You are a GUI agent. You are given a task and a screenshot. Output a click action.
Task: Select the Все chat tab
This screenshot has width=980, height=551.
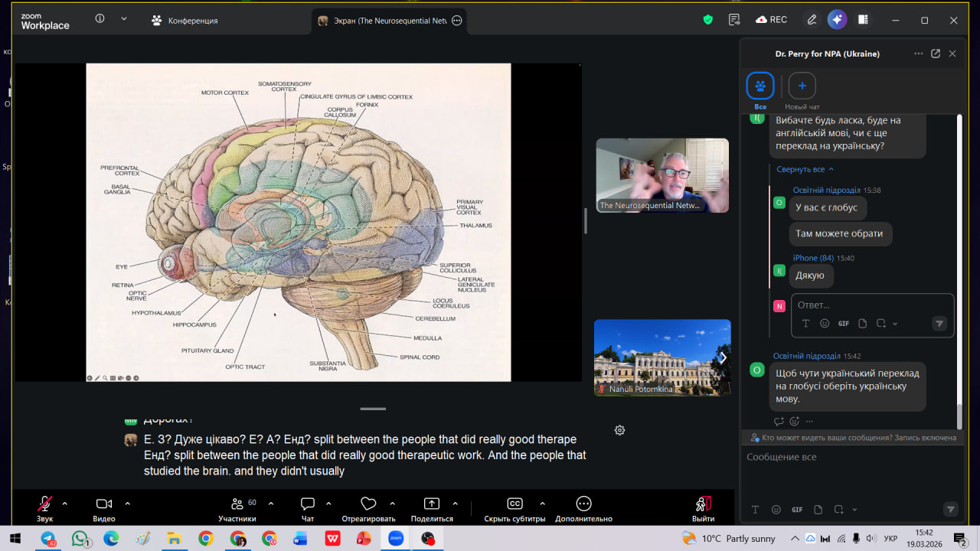760,86
